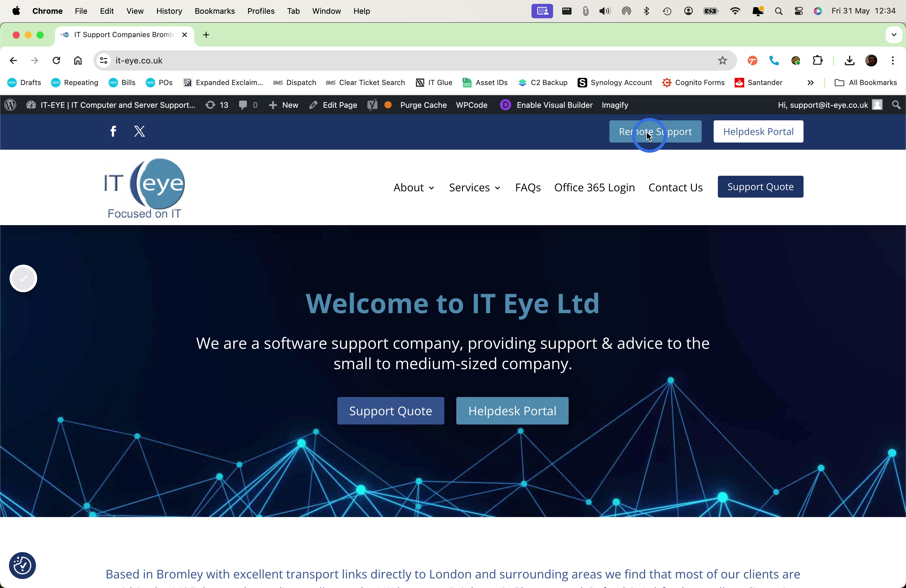The image size is (906, 588).
Task: Click the Yoast SEO icon in admin bar
Action: [372, 105]
